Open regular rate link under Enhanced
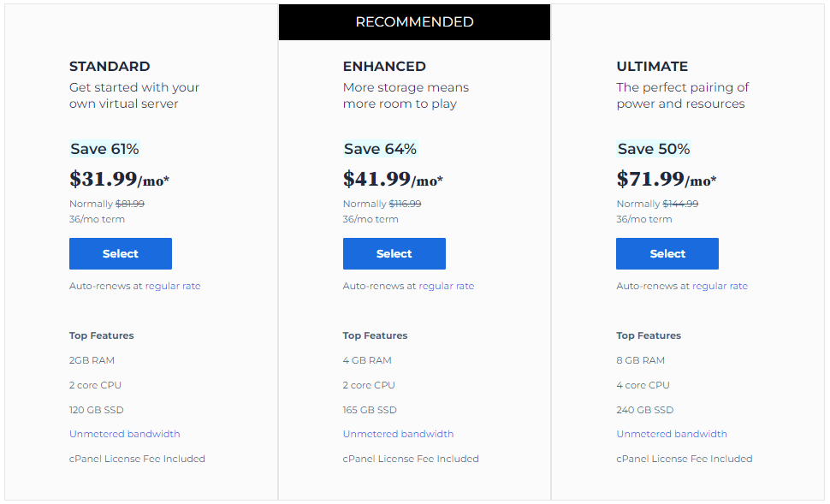 coord(446,286)
